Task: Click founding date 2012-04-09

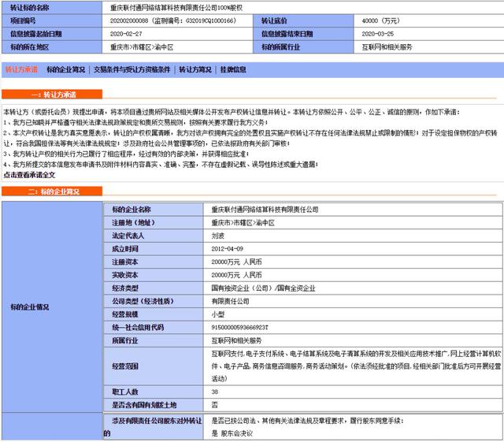Action: (228, 249)
